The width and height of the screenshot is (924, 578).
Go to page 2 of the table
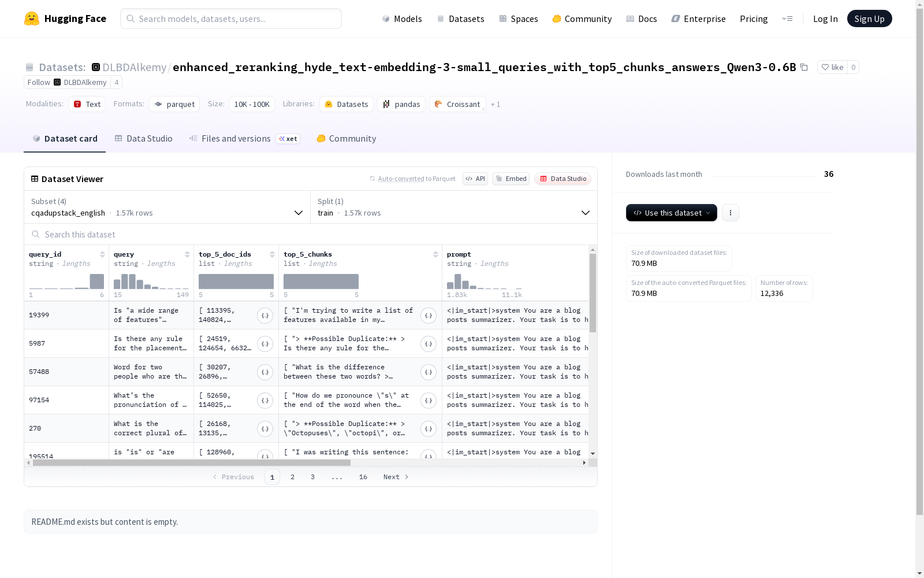(293, 477)
